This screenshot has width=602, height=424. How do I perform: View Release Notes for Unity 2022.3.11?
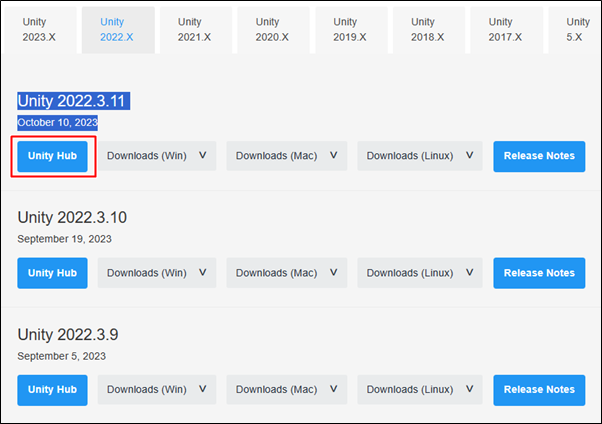point(539,156)
